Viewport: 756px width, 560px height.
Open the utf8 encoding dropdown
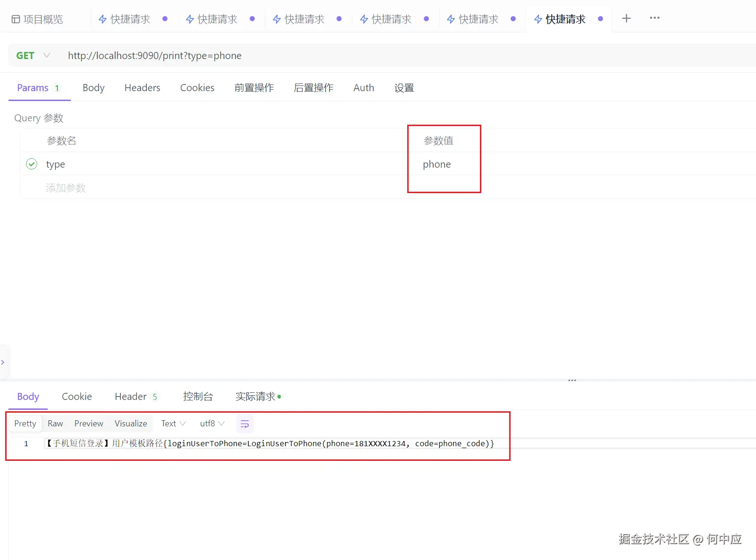point(211,424)
